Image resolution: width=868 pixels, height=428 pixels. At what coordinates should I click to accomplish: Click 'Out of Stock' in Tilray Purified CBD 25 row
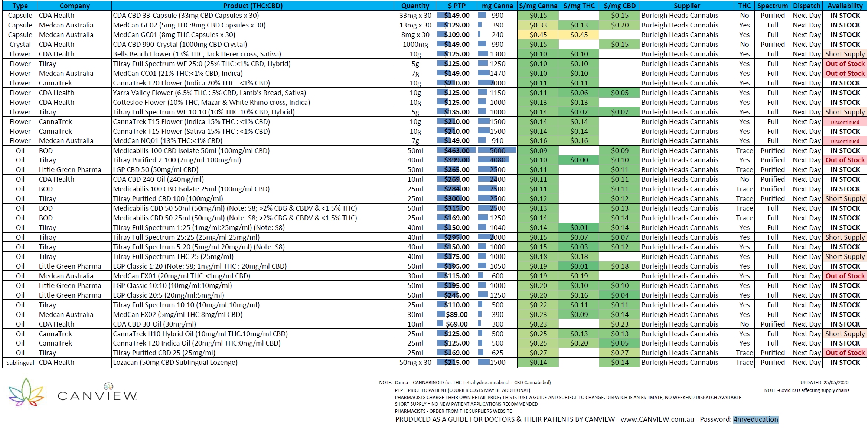click(845, 353)
